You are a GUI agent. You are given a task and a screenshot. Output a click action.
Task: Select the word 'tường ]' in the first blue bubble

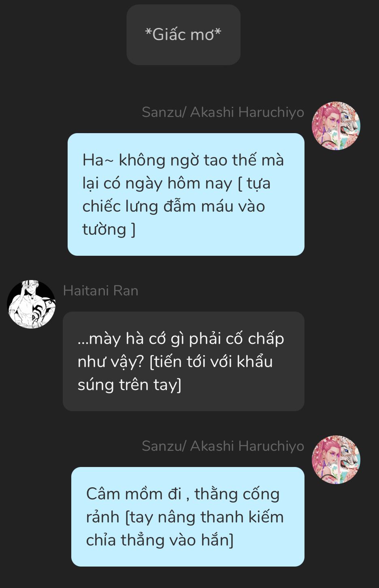point(109,229)
